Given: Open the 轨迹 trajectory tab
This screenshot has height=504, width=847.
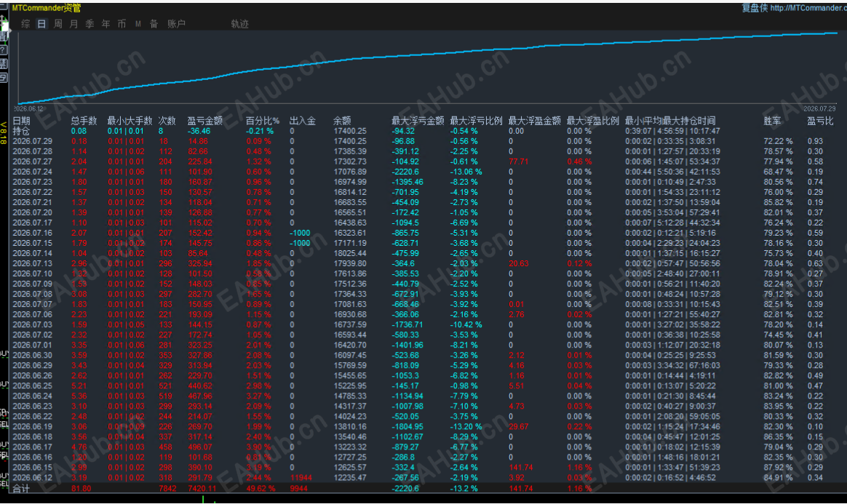Looking at the screenshot, I should (x=240, y=24).
